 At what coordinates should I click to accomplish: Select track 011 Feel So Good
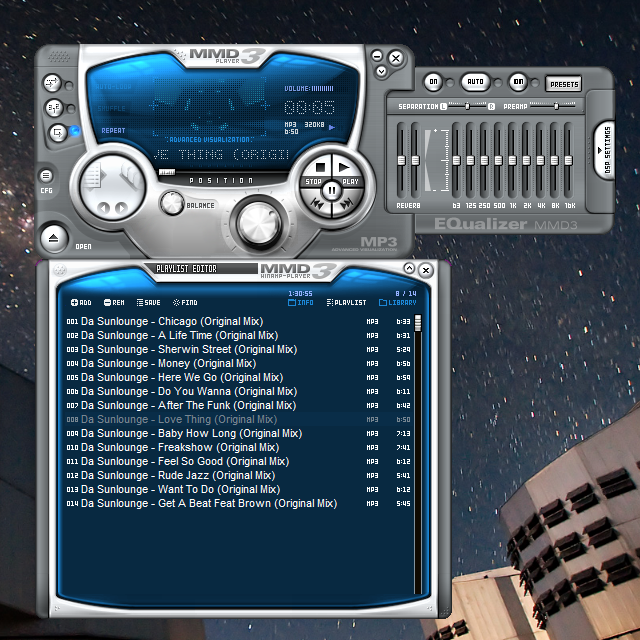pos(239,461)
